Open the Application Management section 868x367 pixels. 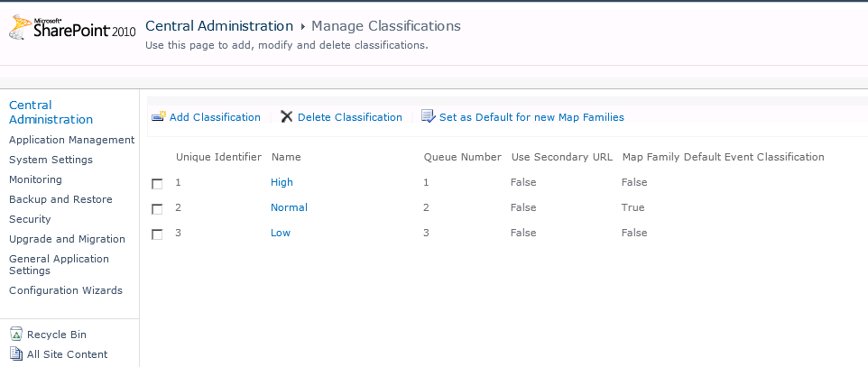tap(71, 140)
